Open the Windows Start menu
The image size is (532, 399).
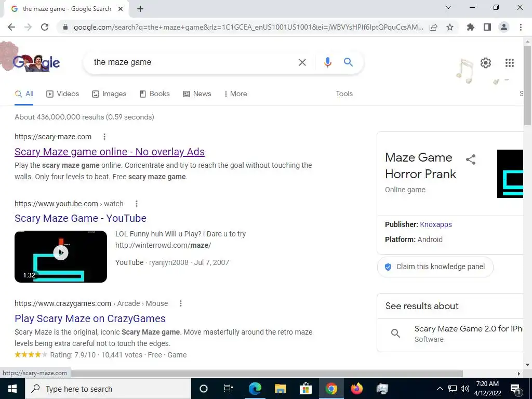(x=12, y=389)
